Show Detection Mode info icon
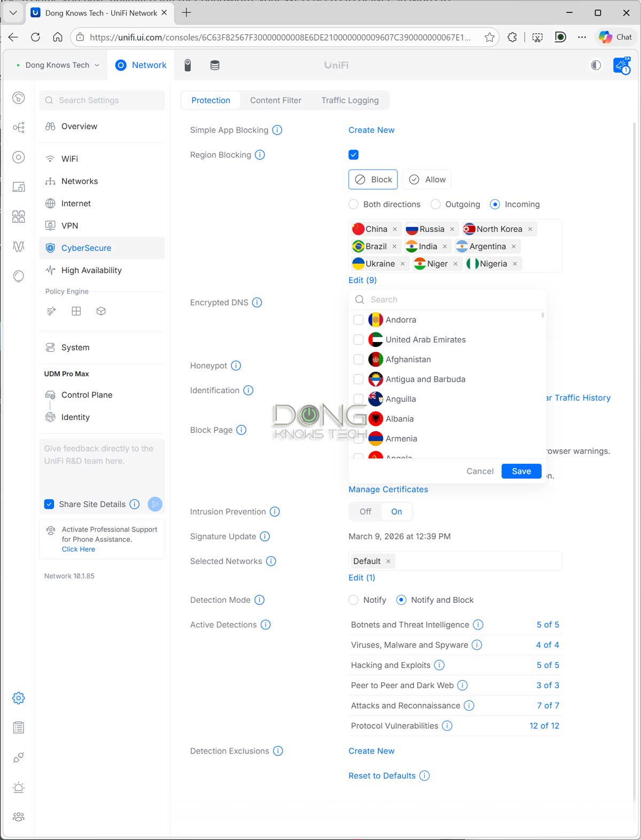The width and height of the screenshot is (641, 840). (x=260, y=600)
